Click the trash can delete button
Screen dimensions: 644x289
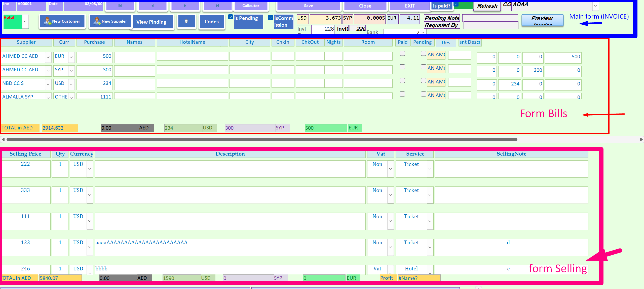(x=186, y=21)
